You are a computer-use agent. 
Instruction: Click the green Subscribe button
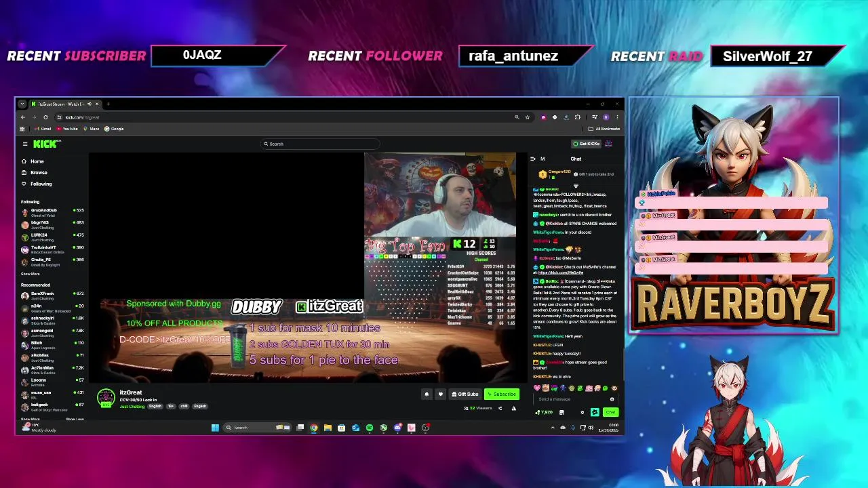click(x=502, y=394)
